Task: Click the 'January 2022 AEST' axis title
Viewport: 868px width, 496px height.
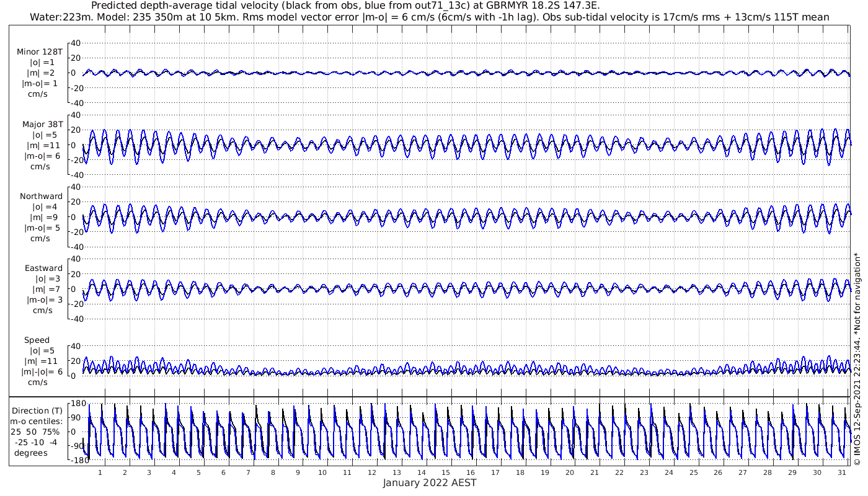Action: click(430, 482)
